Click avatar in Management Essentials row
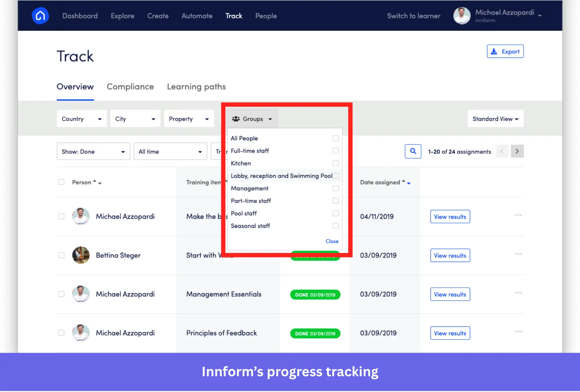Screen dimensions: 580x392 point(81,294)
